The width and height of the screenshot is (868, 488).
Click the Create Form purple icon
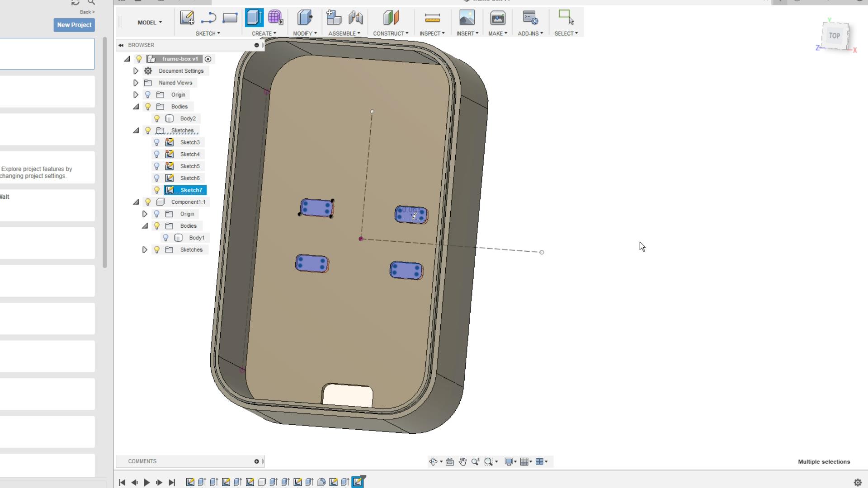275,18
